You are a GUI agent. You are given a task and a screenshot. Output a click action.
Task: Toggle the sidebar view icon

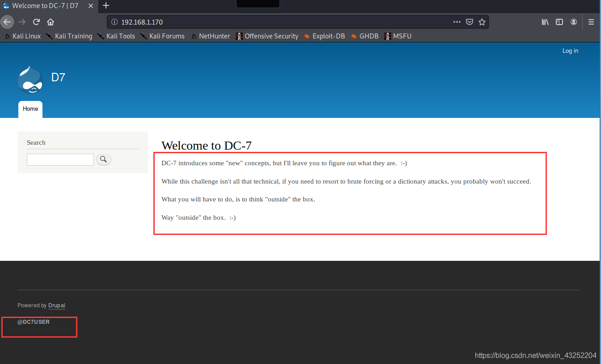click(x=559, y=22)
